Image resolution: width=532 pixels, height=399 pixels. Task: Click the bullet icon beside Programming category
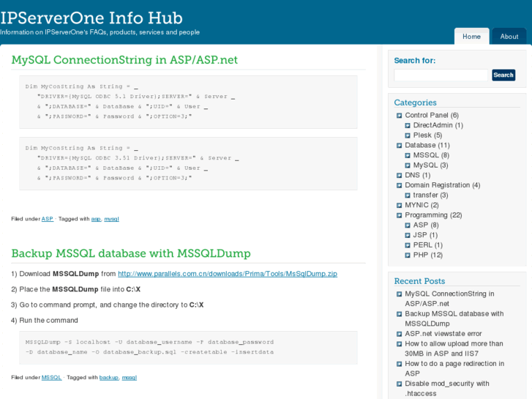click(399, 215)
